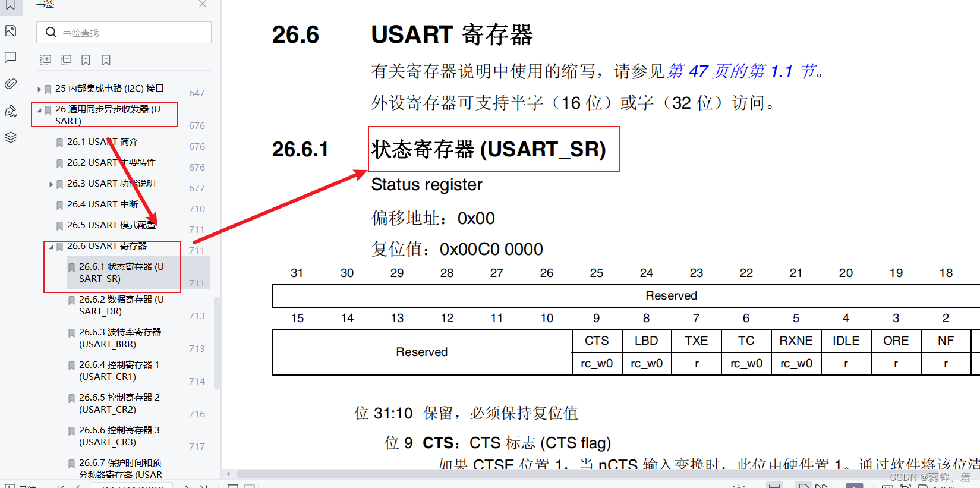Click page number 717 beside 26.6.6 bookmark
The width and height of the screenshot is (980, 488).
tap(197, 447)
